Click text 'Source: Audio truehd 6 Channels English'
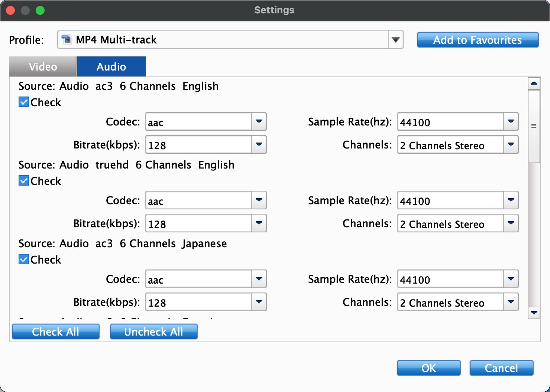 (126, 164)
